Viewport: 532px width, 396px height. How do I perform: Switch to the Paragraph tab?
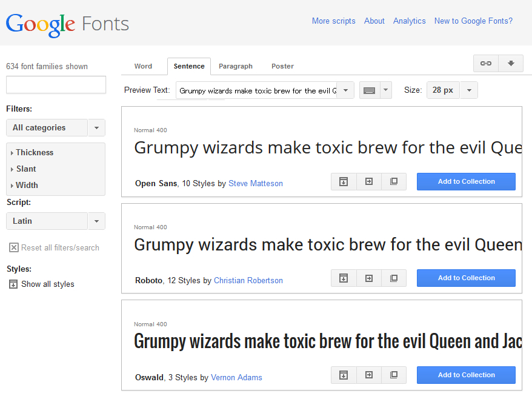236,66
